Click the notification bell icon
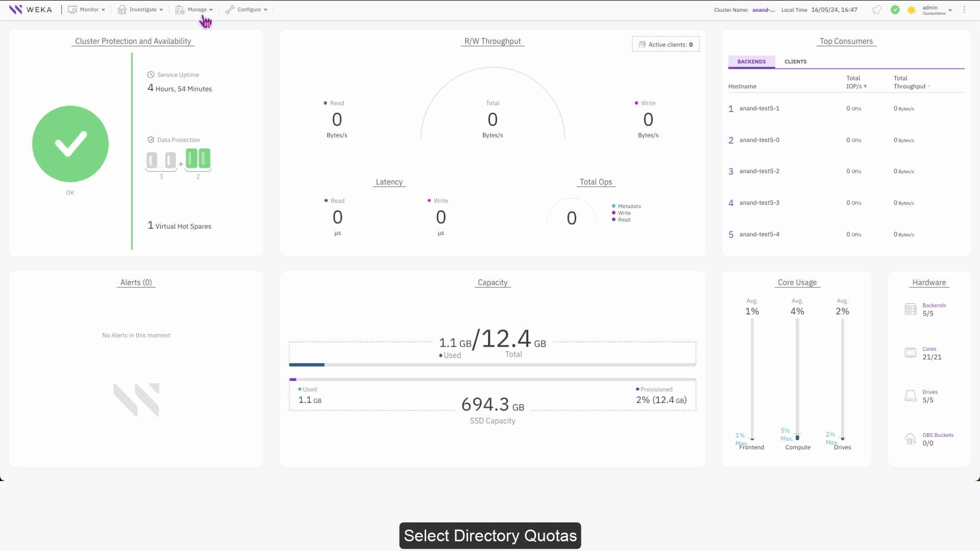980x551 pixels. coord(876,10)
